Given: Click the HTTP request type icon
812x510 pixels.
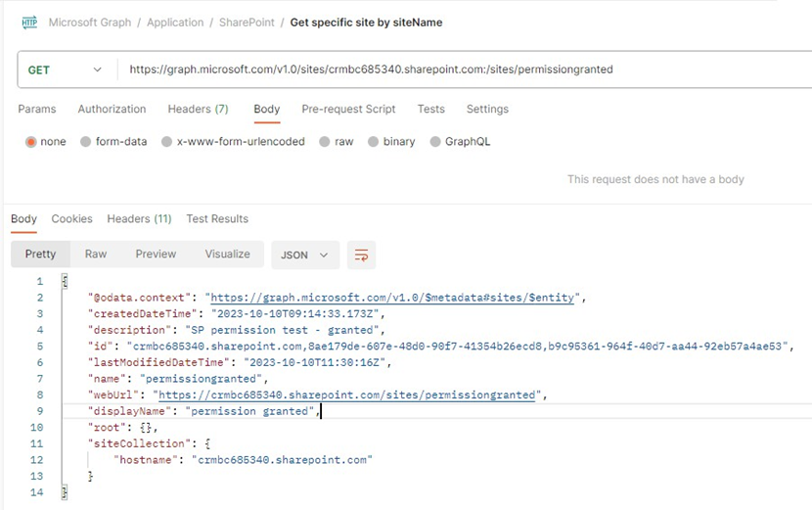Looking at the screenshot, I should click(29, 23).
